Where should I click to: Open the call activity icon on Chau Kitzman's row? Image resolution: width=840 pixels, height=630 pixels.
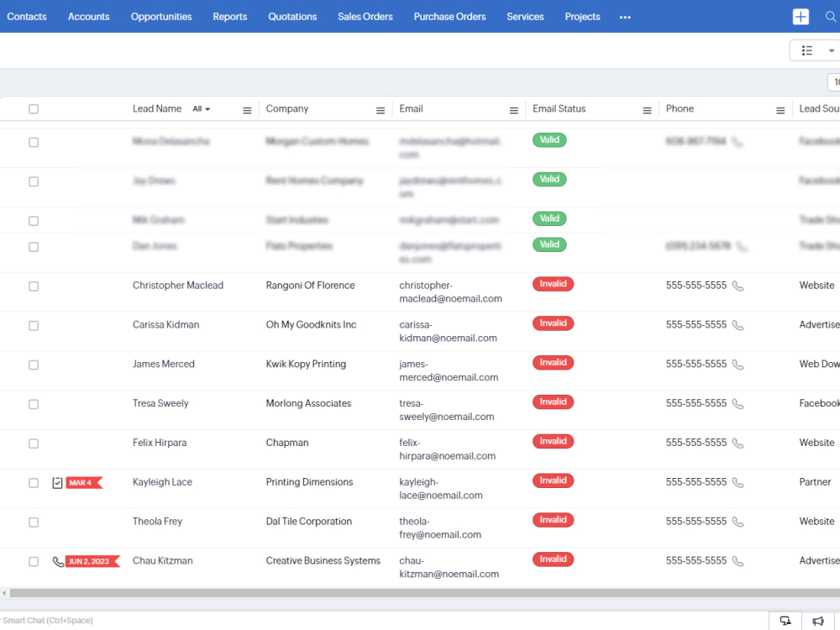[57, 561]
